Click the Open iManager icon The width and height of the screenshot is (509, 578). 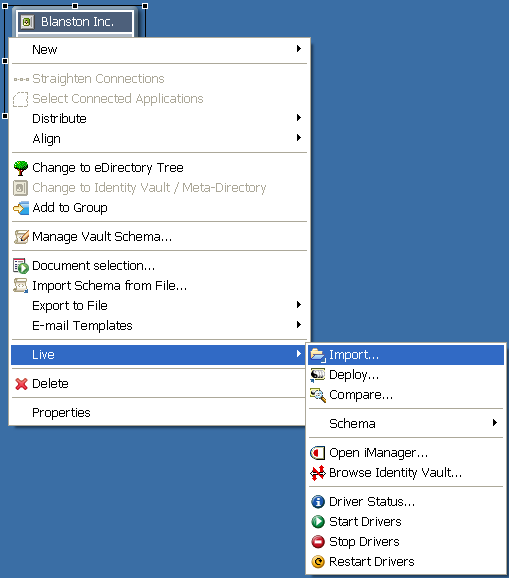click(x=318, y=453)
